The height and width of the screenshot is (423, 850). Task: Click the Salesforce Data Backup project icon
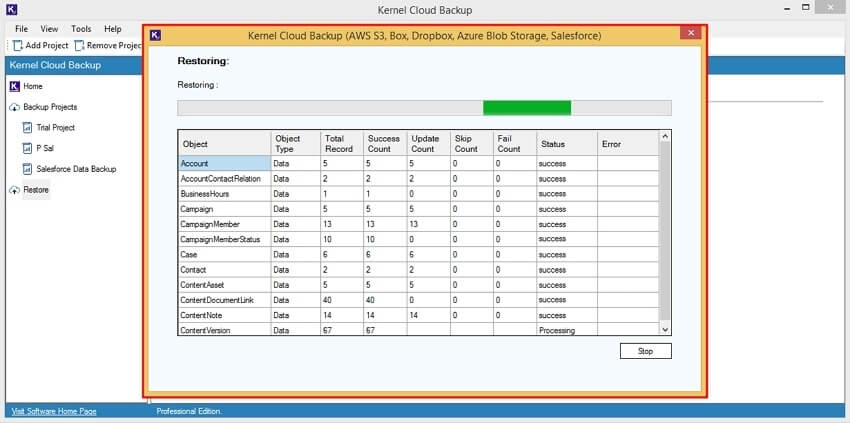click(x=28, y=169)
